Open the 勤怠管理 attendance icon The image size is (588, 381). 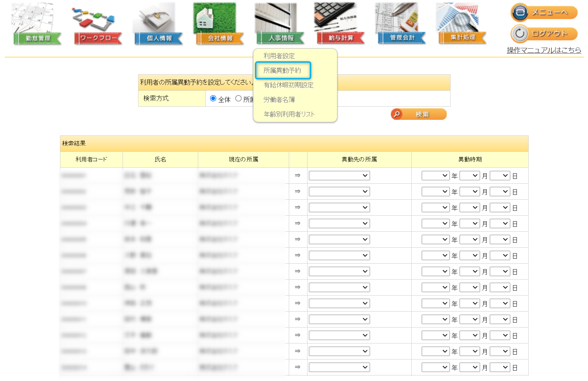[x=37, y=24]
